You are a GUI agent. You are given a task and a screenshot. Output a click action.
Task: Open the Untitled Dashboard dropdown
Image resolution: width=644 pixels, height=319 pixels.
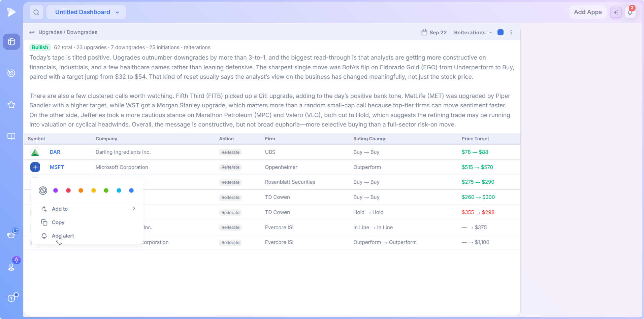(x=86, y=12)
